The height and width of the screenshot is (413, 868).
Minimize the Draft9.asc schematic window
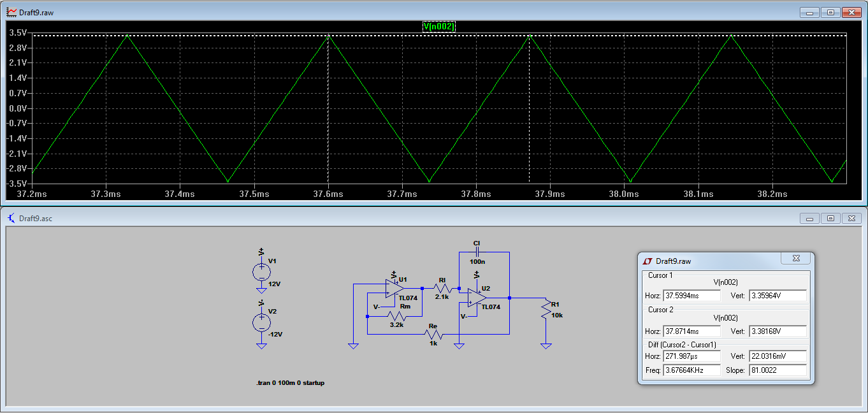[809, 218]
